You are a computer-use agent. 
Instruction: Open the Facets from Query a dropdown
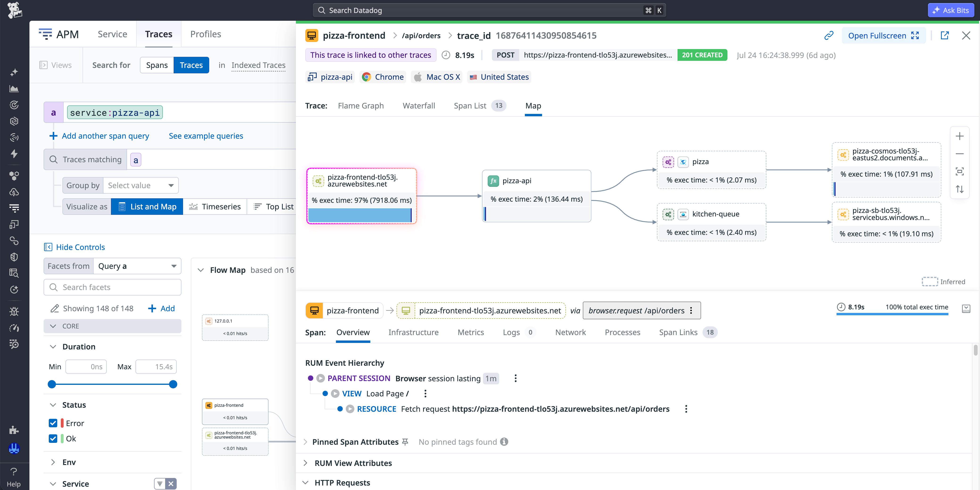tap(137, 266)
